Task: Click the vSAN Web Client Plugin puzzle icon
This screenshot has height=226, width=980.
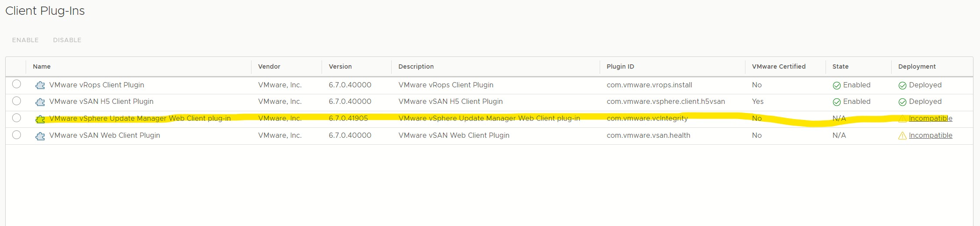Action: (x=40, y=136)
